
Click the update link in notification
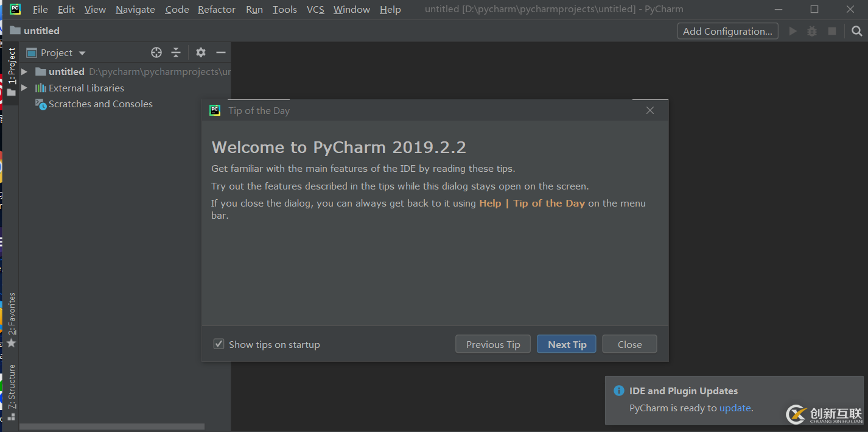click(735, 408)
